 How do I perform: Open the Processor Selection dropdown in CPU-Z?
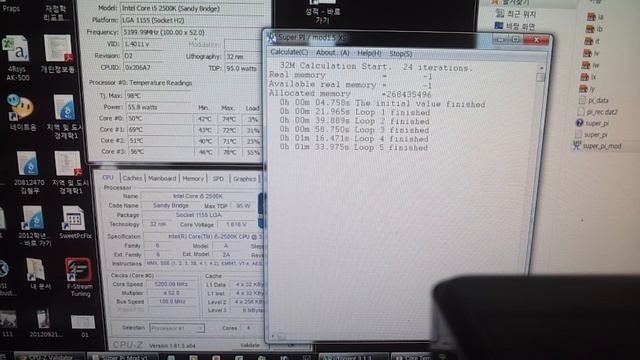point(177,328)
